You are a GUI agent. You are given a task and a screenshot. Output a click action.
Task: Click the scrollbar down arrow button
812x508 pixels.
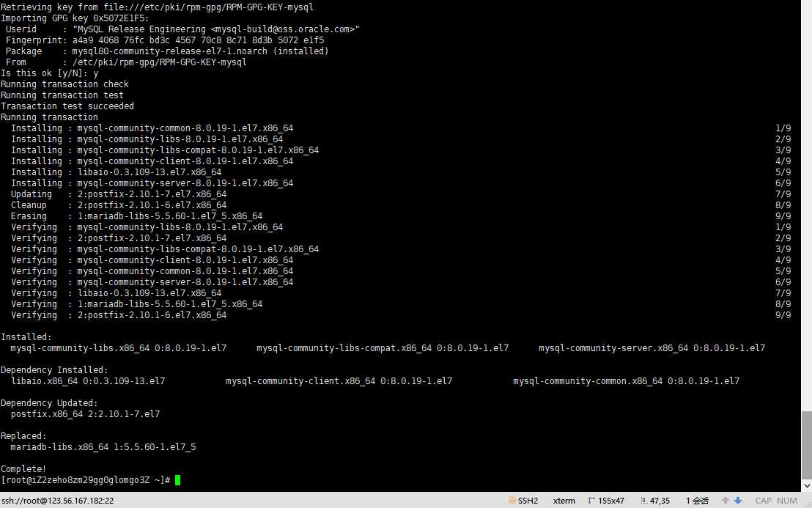pos(807,486)
